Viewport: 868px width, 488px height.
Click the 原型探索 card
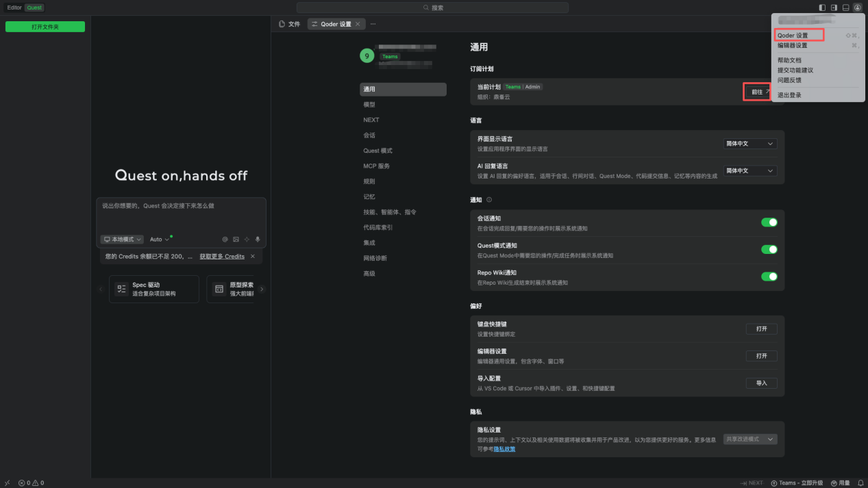(x=231, y=289)
